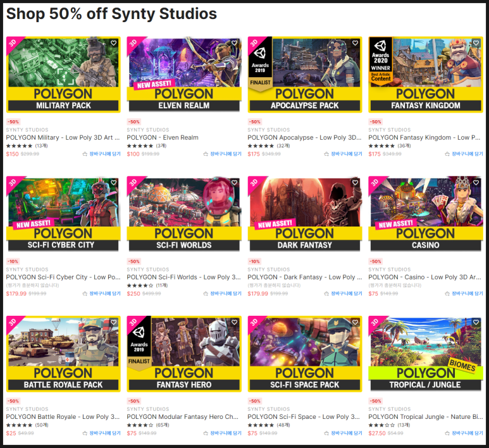Add POLYGON Tropical Jungle to cart
Viewport: 489px width, 448px height.
tap(464, 433)
